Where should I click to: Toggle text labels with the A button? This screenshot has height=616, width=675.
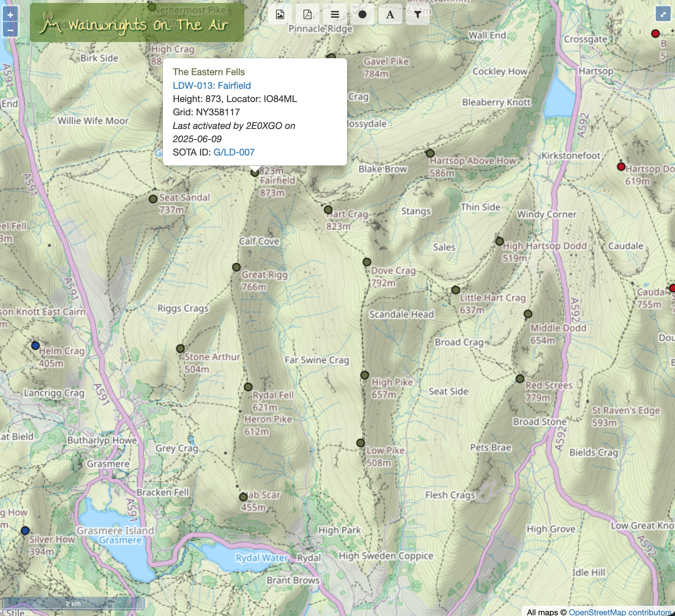(390, 14)
